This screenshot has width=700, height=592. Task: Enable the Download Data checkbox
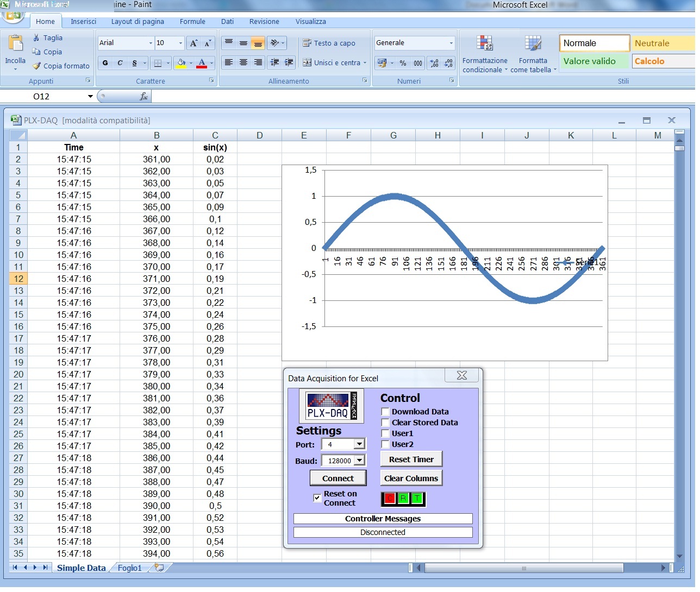[385, 412]
